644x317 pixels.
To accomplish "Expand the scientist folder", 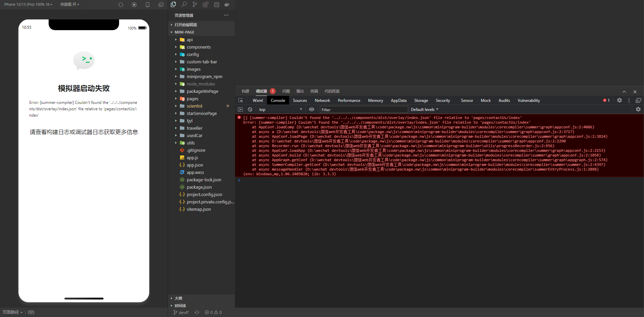I will pyautogui.click(x=201, y=106).
